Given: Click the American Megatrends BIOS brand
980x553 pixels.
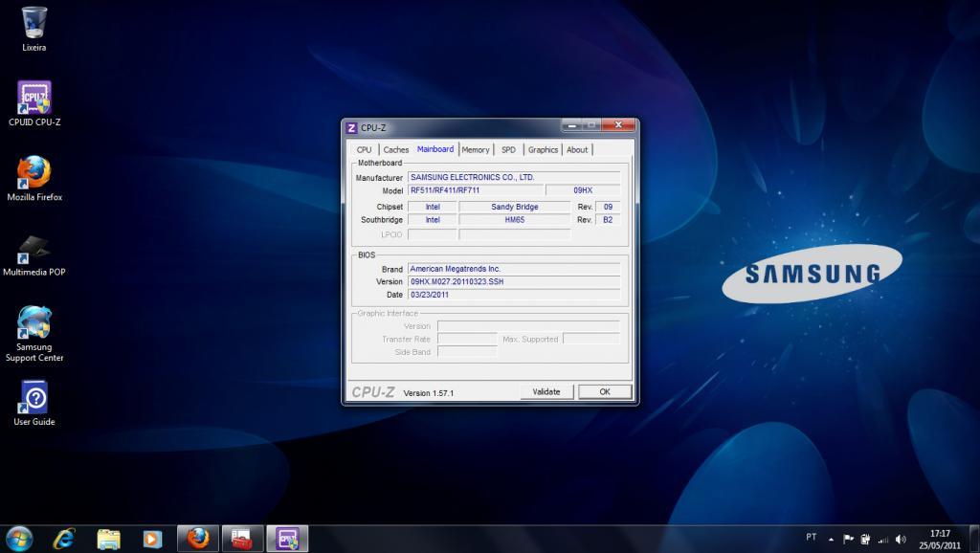Looking at the screenshot, I should (514, 269).
